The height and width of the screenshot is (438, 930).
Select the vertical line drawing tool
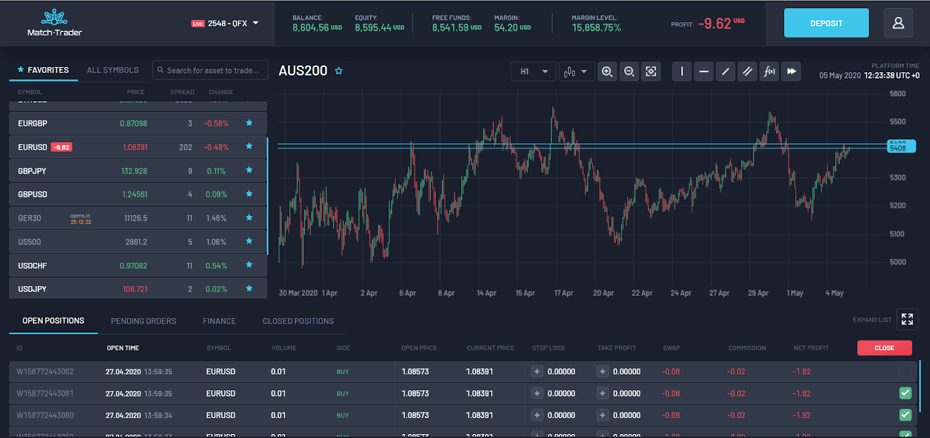point(682,72)
